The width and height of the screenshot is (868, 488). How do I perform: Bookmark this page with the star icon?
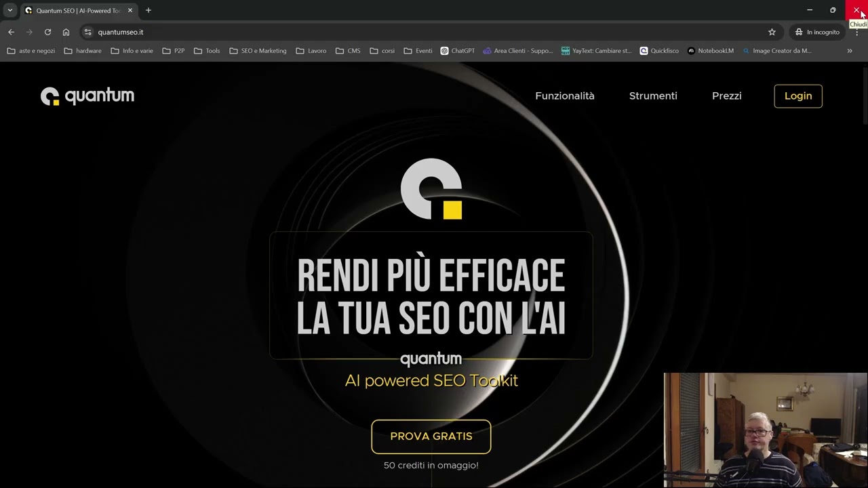[772, 32]
